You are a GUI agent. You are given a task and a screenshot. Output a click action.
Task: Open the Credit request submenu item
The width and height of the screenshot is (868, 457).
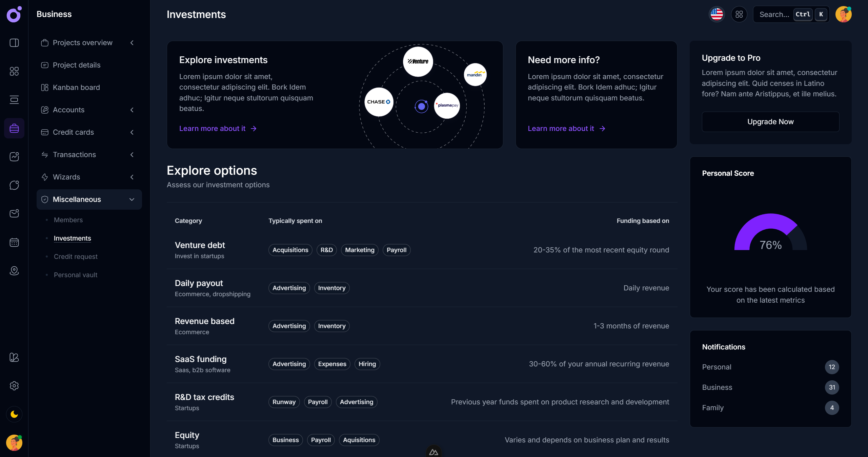click(x=76, y=256)
